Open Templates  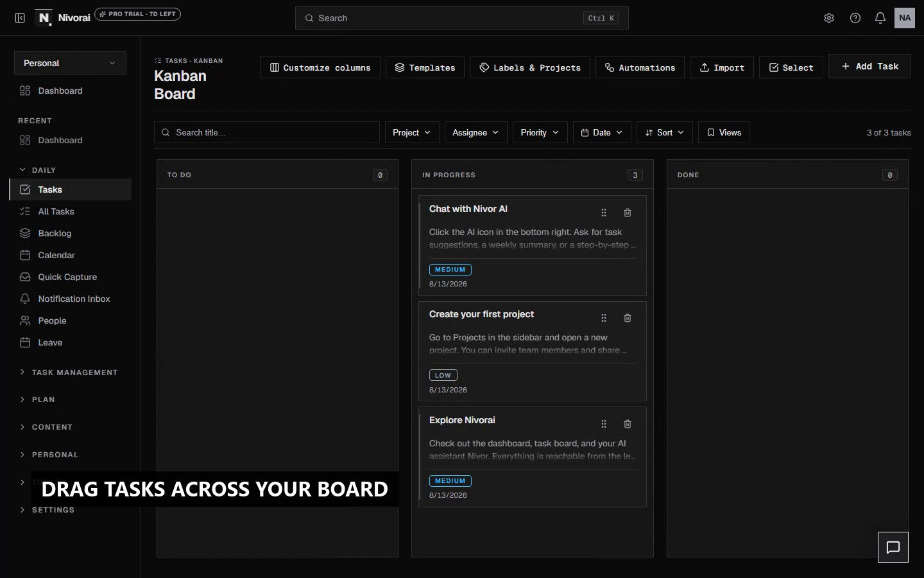(425, 67)
